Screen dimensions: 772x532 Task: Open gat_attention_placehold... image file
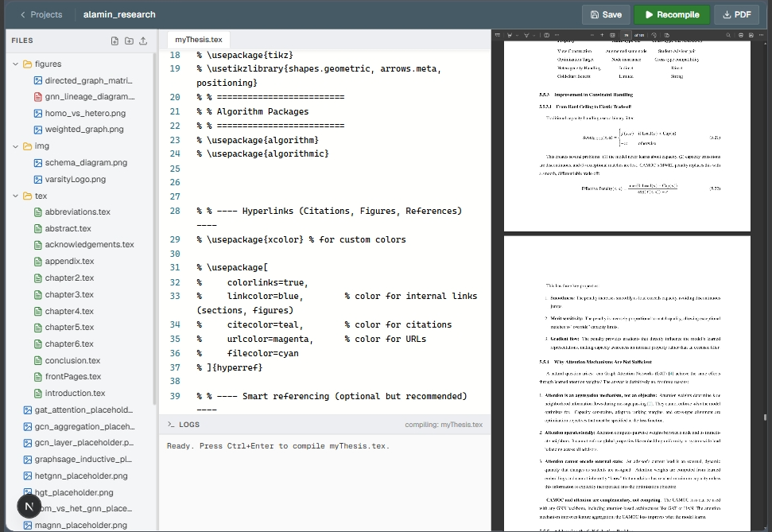pos(83,410)
